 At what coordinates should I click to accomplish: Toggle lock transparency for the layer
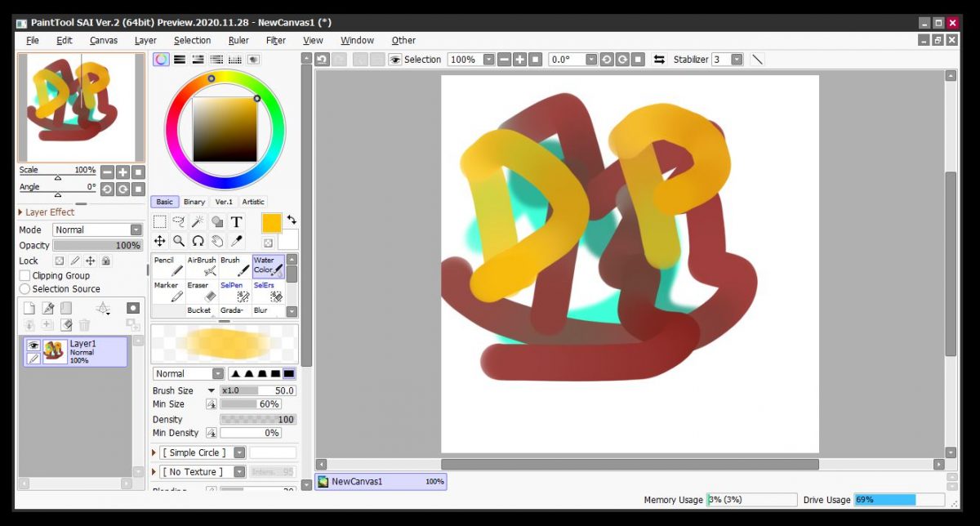tap(60, 261)
